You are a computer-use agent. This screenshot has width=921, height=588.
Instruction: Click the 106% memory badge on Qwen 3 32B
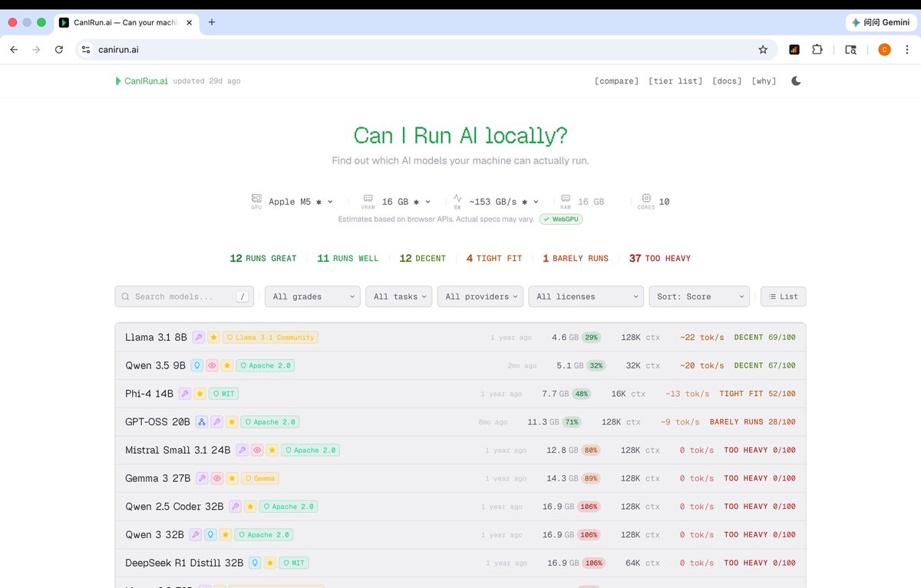589,534
